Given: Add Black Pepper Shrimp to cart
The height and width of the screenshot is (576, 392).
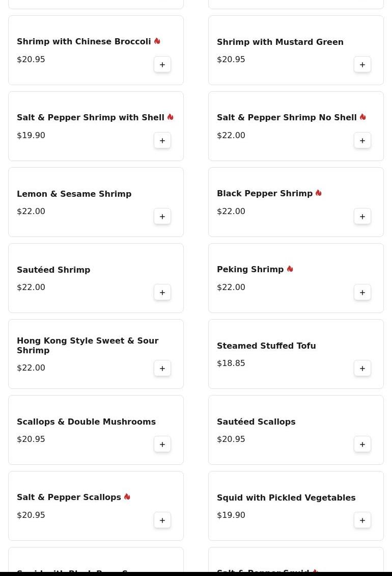Looking at the screenshot, I should [x=362, y=217].
